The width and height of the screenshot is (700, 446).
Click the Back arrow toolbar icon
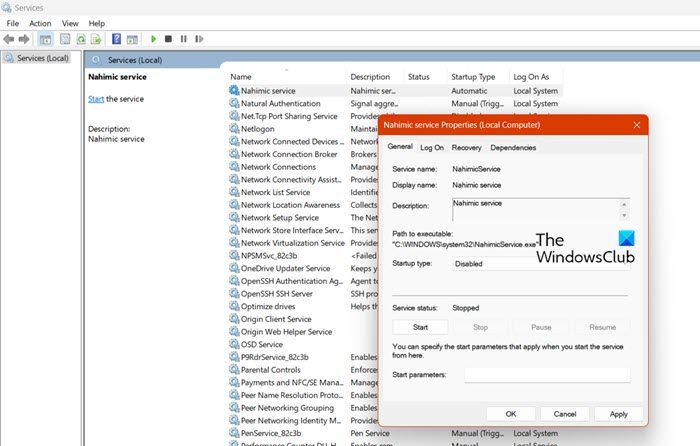click(x=9, y=39)
